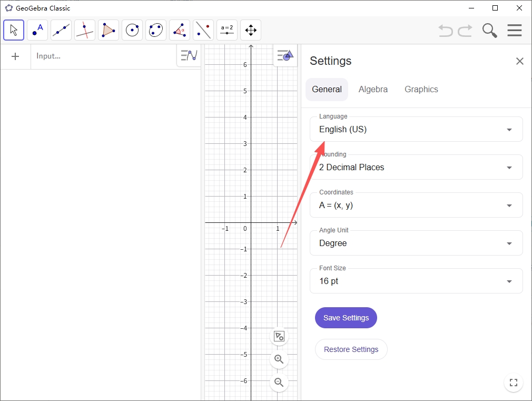Click Save Settings button
The height and width of the screenshot is (401, 532).
pyautogui.click(x=346, y=318)
